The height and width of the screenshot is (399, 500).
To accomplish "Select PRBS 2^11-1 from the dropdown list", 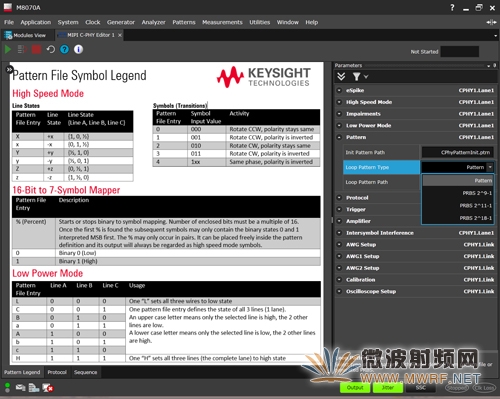I will 458,206.
